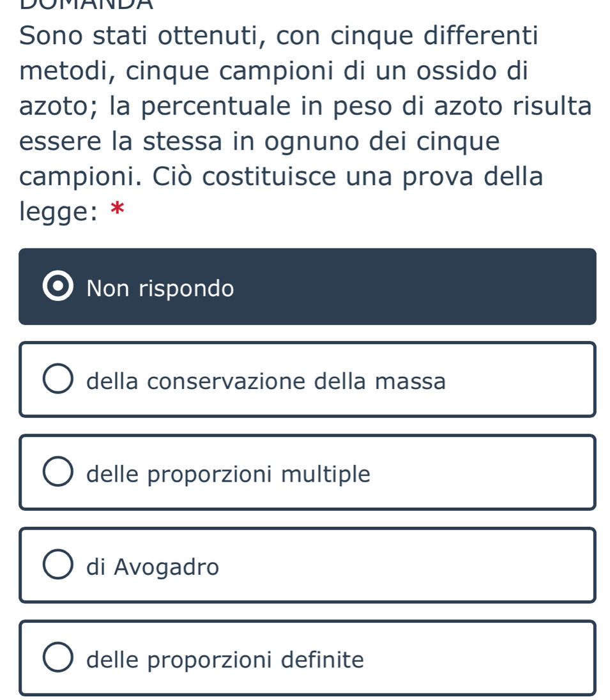Click the 'delle proporzioni multiple' label text
610x700 pixels.
pyautogui.click(x=228, y=474)
